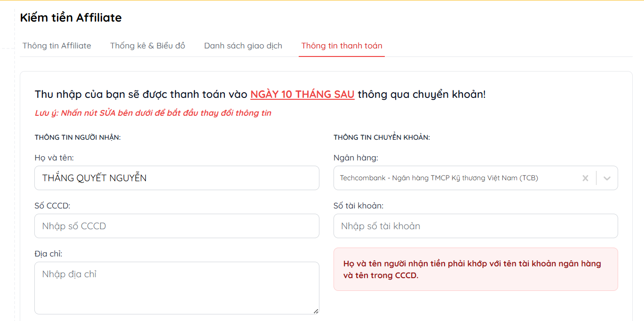Click the red name-matching warning box
Image resolution: width=644 pixels, height=321 pixels.
click(475, 269)
